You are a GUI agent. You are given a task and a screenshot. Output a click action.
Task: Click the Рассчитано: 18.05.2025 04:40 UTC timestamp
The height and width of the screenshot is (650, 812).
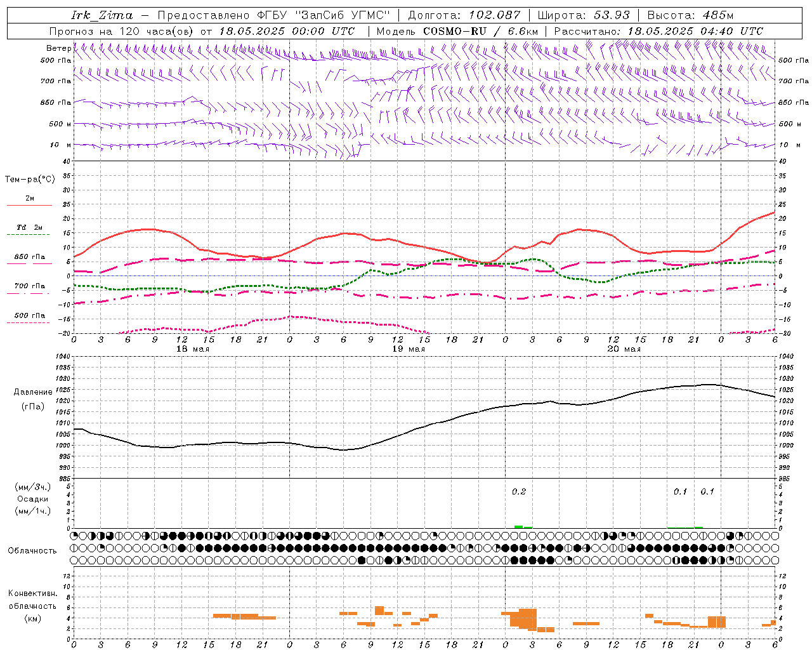coord(658,31)
